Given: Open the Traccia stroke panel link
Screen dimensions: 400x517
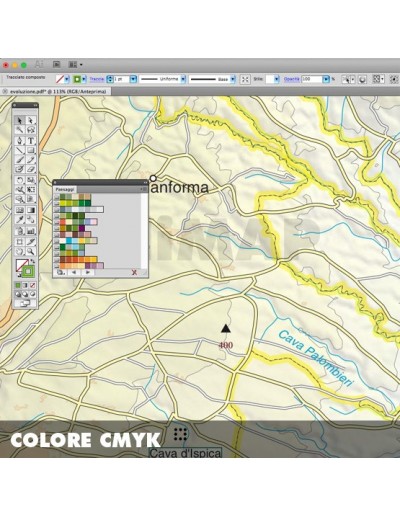Looking at the screenshot, I should coord(97,79).
